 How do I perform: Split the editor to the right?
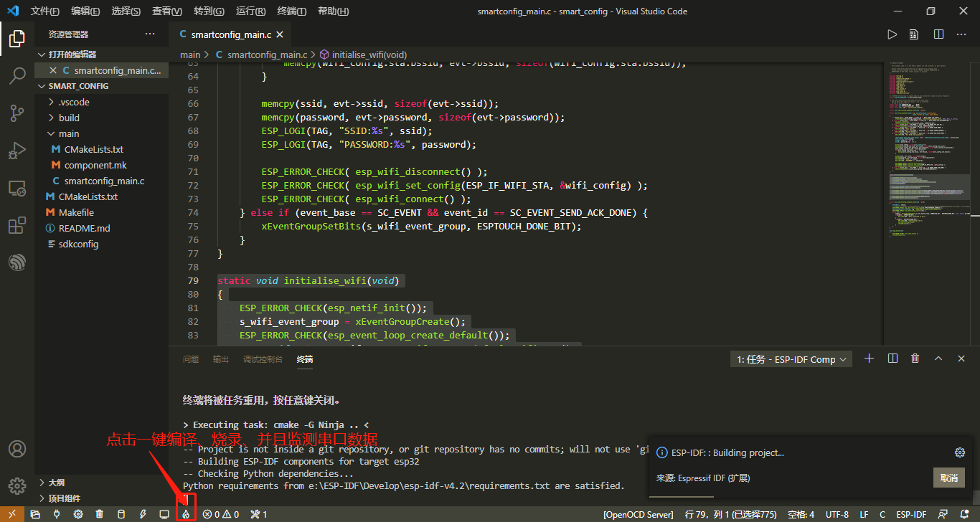938,34
